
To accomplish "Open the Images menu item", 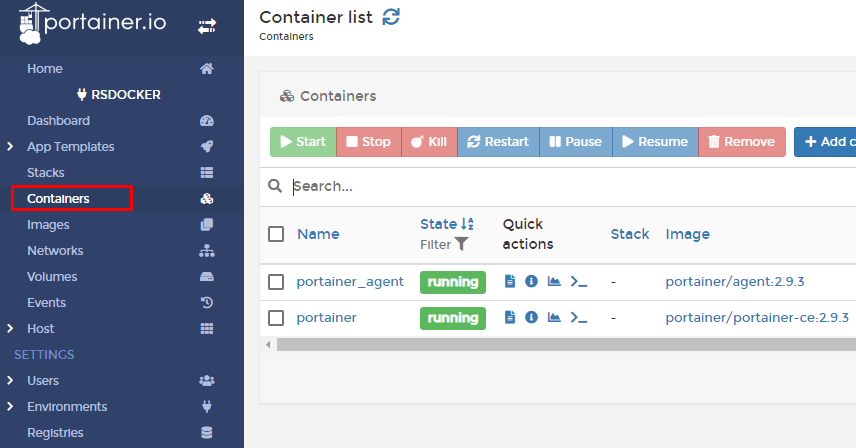I will coord(48,225).
